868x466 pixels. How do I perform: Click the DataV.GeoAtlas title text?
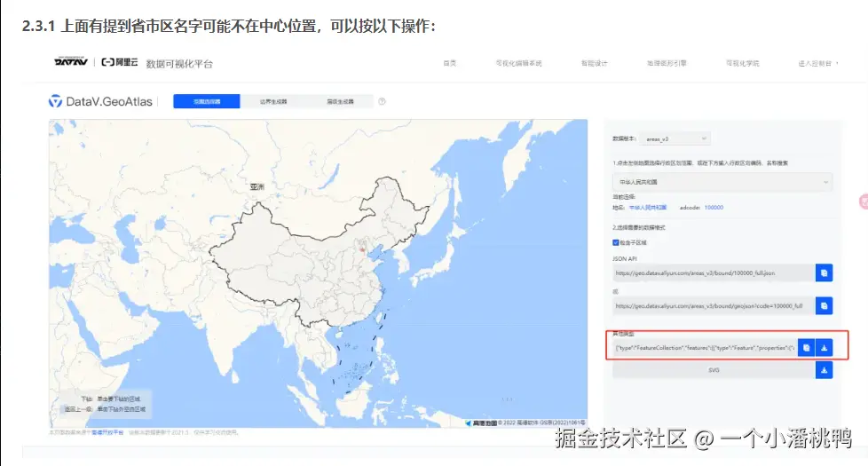[x=109, y=101]
